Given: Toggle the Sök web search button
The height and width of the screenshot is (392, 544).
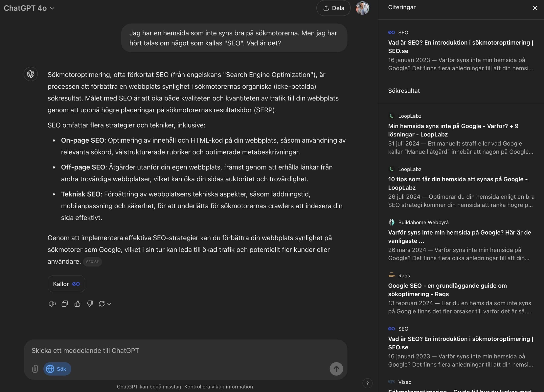Looking at the screenshot, I should coord(57,369).
